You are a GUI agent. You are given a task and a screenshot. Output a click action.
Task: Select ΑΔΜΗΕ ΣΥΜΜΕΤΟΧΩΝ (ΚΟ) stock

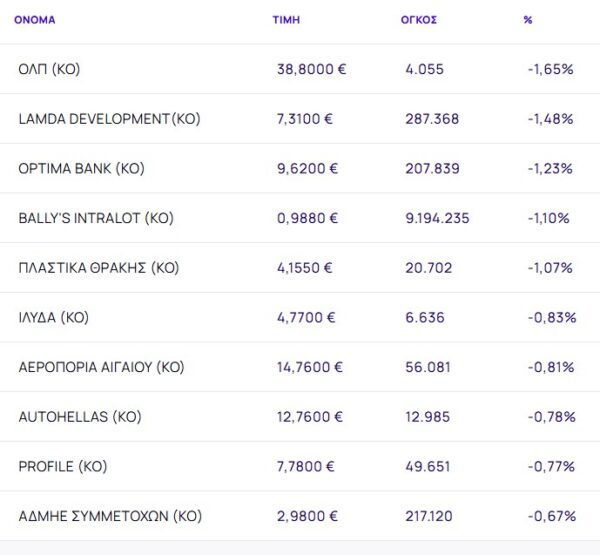[x=110, y=516]
